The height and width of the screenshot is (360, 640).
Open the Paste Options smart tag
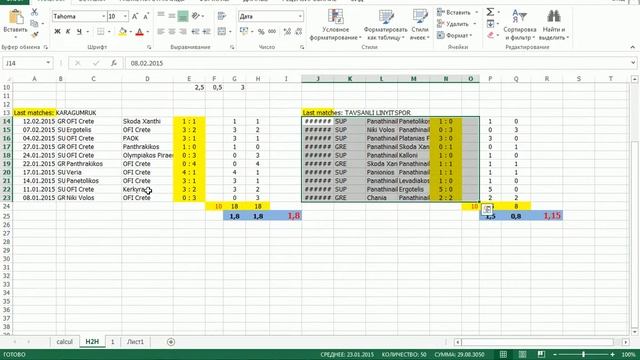pyautogui.click(x=487, y=209)
